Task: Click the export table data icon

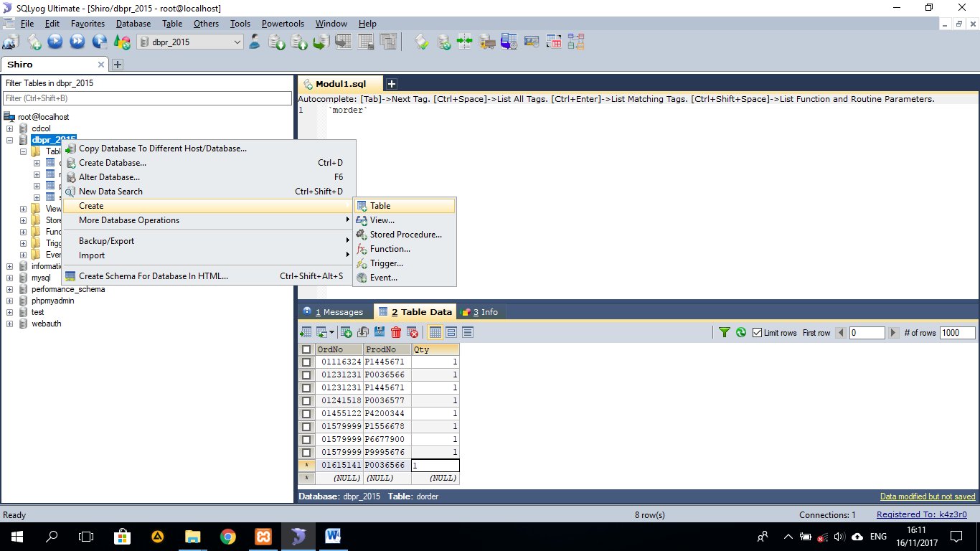Action: point(306,332)
